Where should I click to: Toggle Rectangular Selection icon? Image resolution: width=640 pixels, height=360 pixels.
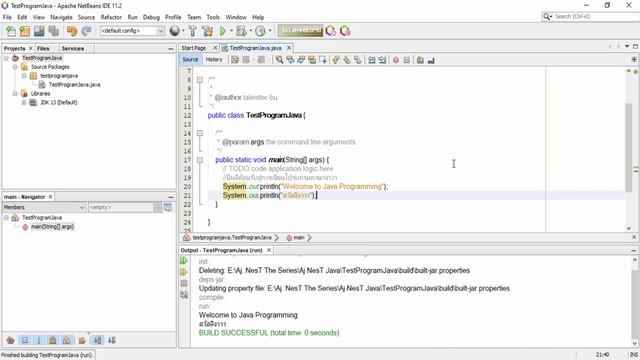click(323, 60)
